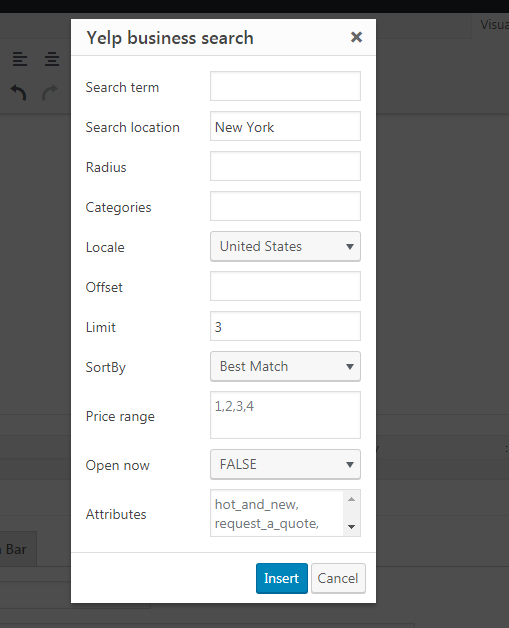The image size is (509, 628).
Task: Click the redo arrow in the editor
Action: (50, 93)
